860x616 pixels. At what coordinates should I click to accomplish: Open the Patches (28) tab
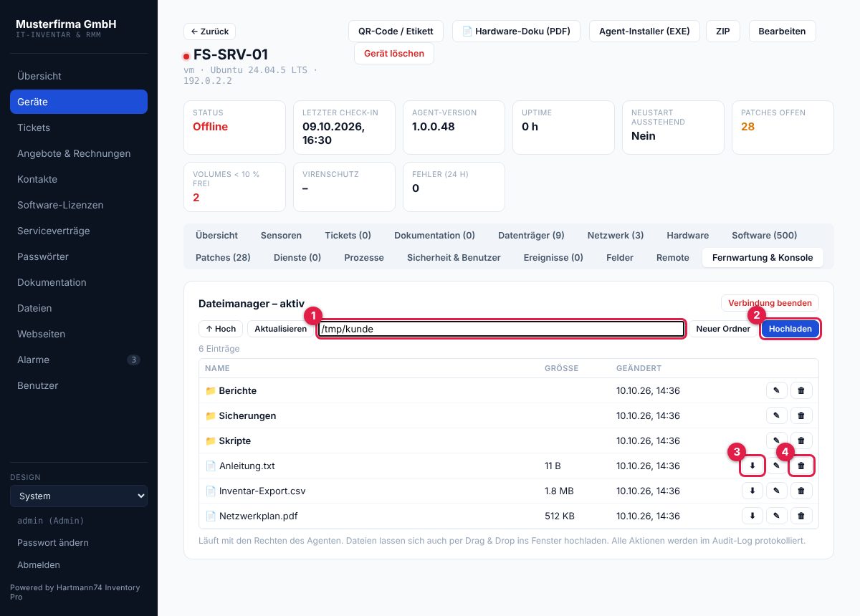[x=223, y=257]
